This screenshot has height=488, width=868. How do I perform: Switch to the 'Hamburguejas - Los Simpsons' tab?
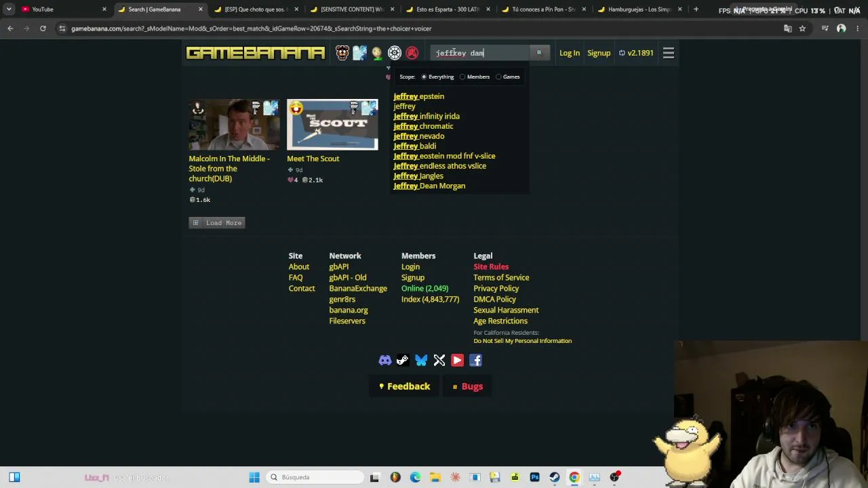[x=639, y=9]
